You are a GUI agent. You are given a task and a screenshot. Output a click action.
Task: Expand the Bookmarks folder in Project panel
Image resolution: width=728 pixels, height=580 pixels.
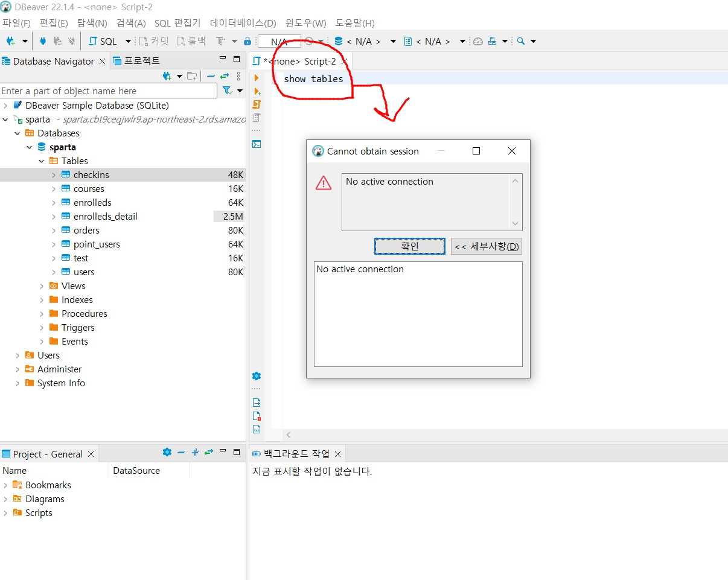click(x=5, y=485)
